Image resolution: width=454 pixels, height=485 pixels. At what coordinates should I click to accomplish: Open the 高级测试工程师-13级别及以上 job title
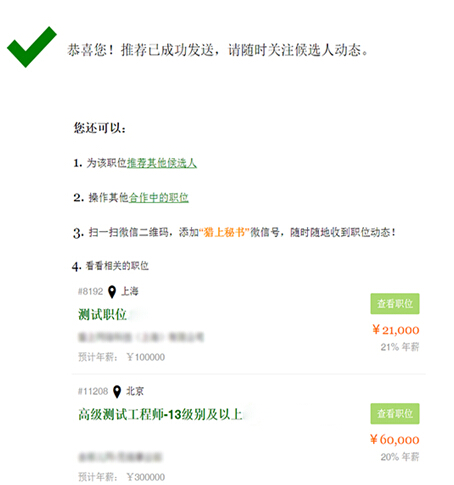tap(160, 414)
